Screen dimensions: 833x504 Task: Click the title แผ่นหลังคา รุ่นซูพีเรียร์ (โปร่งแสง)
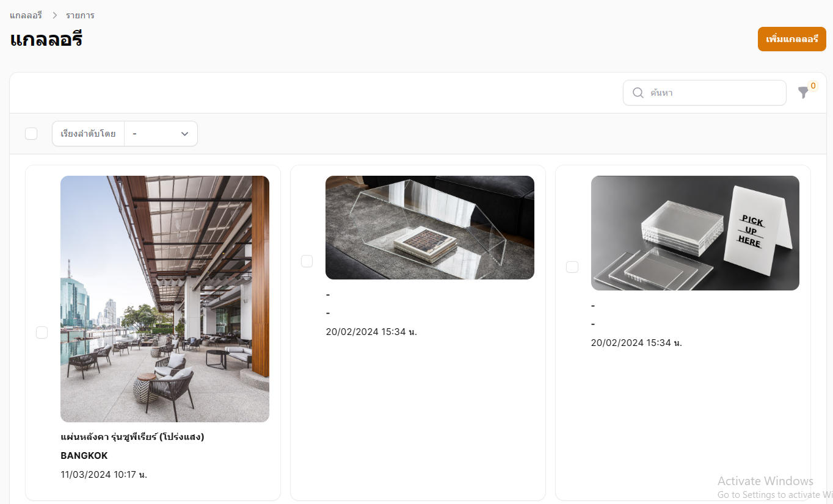[x=133, y=437]
